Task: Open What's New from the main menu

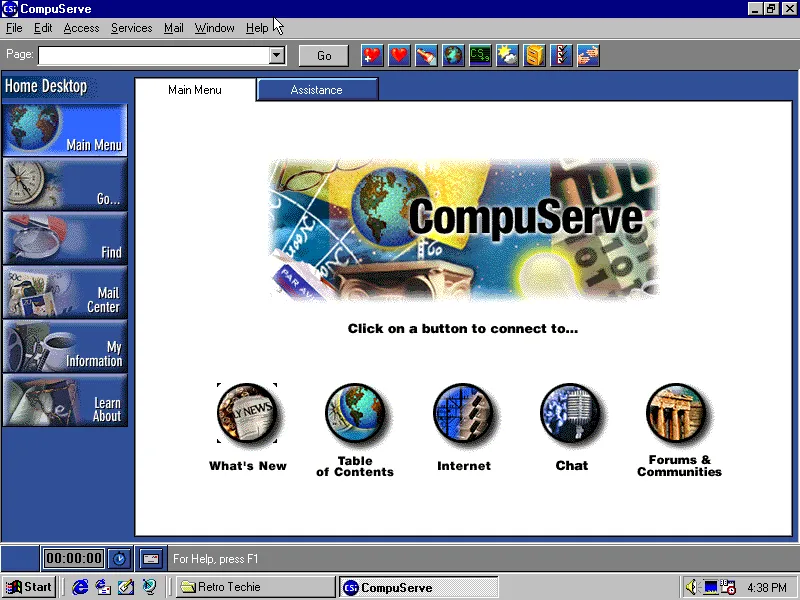Action: [x=247, y=413]
